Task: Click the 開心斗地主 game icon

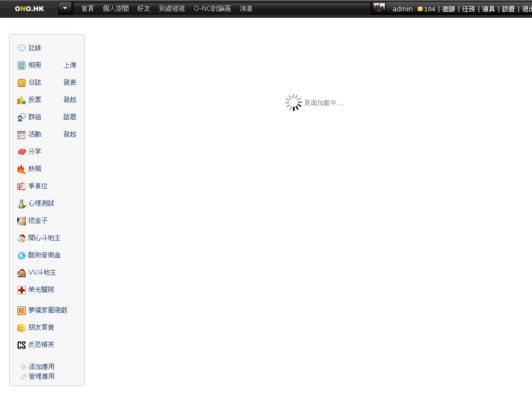Action: pyautogui.click(x=22, y=238)
